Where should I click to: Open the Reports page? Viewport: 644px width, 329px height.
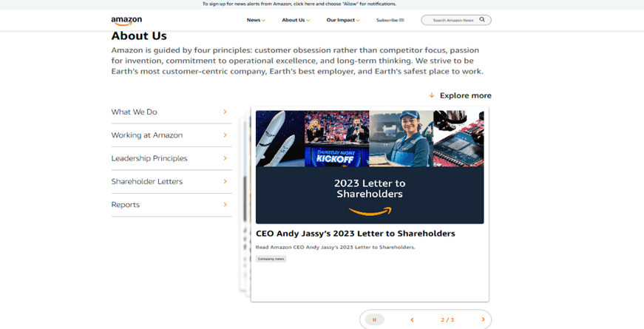[x=172, y=205]
